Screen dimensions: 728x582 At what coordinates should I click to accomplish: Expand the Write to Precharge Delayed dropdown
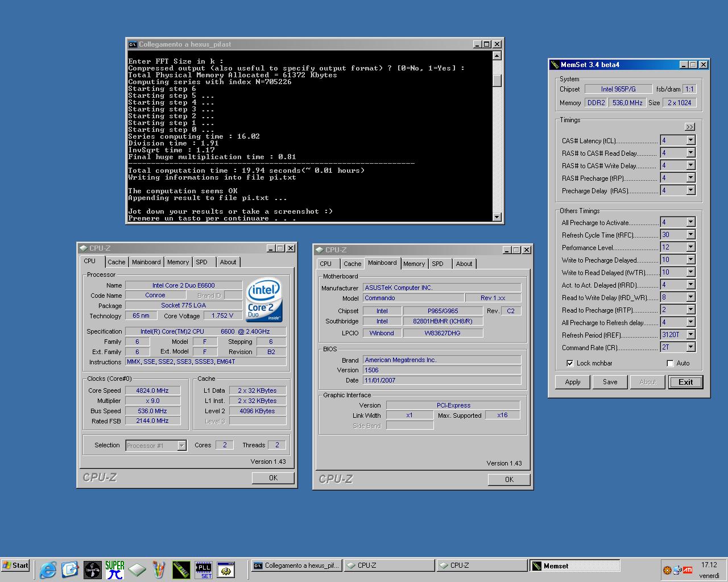690,260
